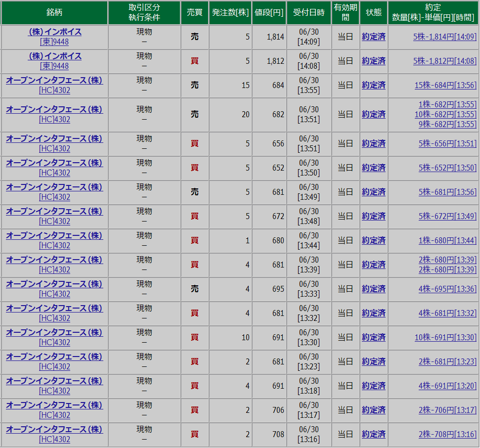Open オープンインタフェース(株) link in the 656 yen row
The image size is (480, 448).
tap(54, 138)
